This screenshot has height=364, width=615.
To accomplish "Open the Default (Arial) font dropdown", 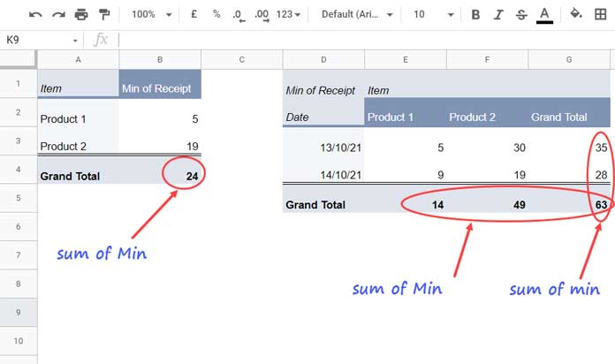I will pos(357,14).
